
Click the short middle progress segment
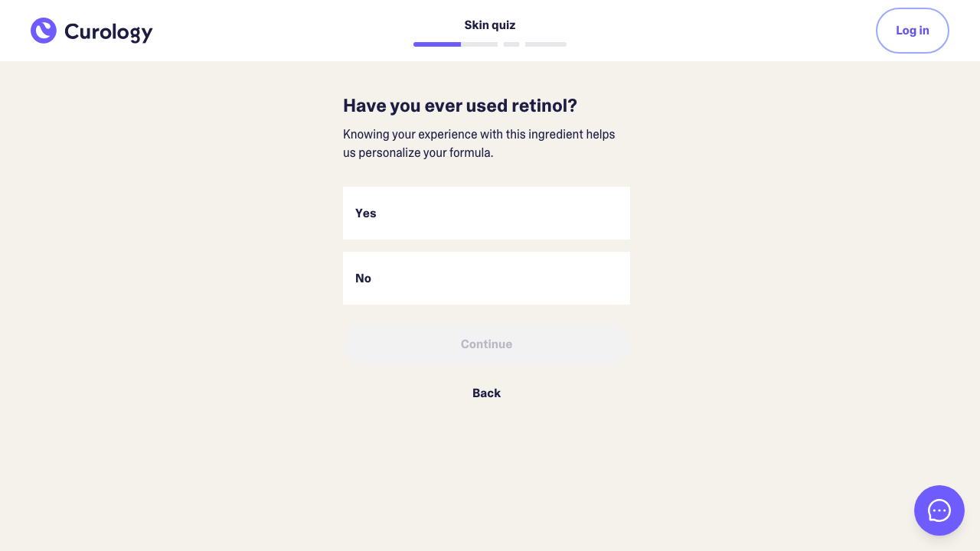click(511, 44)
